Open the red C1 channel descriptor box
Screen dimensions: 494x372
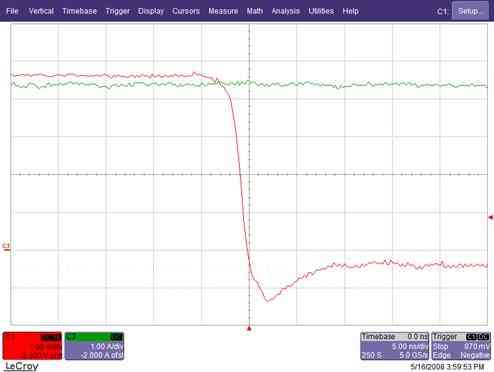tap(32, 346)
